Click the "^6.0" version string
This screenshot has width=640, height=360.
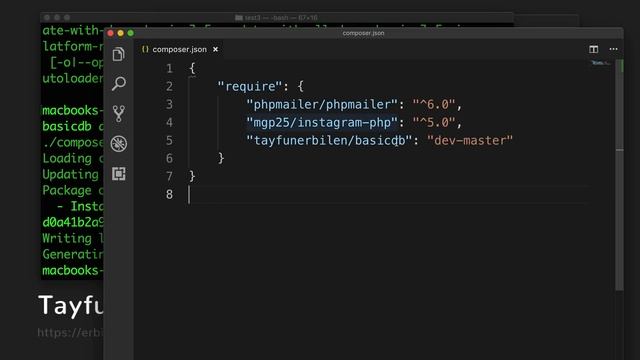[433, 104]
